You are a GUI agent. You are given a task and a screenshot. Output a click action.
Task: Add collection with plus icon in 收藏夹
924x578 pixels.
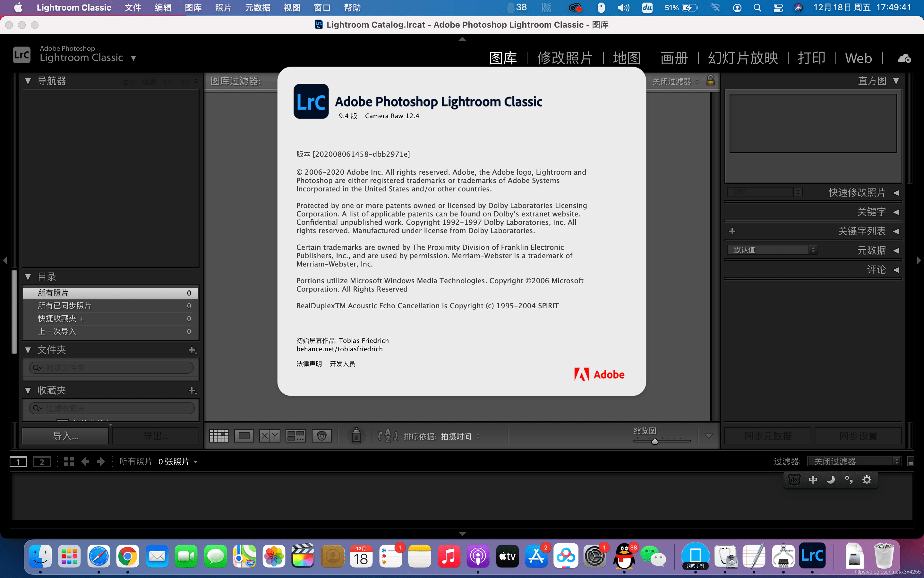[x=193, y=391]
